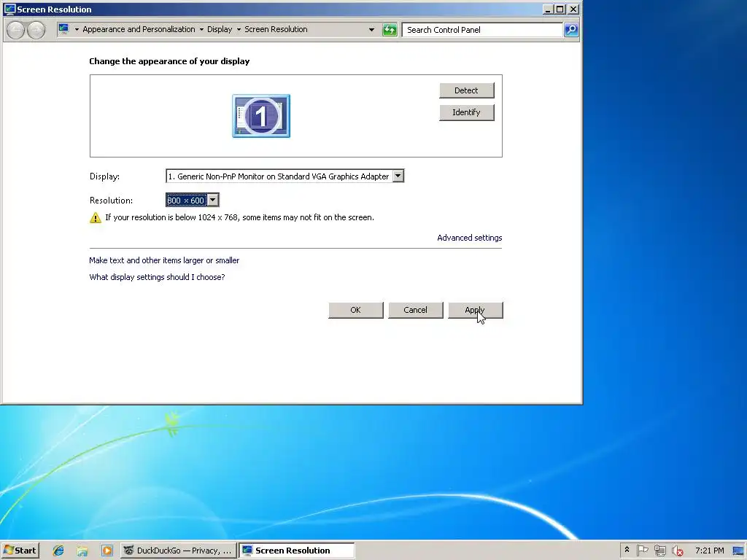Click the Forward navigation arrow button
This screenshot has height=560, width=747.
pos(36,30)
